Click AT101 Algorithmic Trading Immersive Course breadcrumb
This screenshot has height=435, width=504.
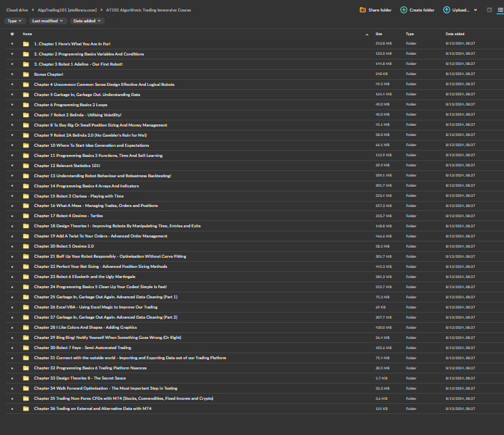149,10
